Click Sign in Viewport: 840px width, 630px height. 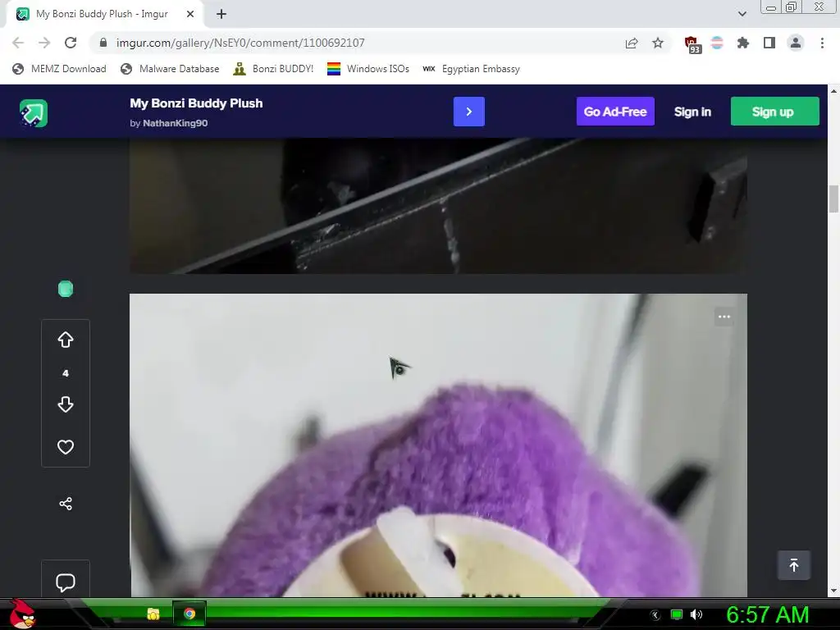(692, 112)
